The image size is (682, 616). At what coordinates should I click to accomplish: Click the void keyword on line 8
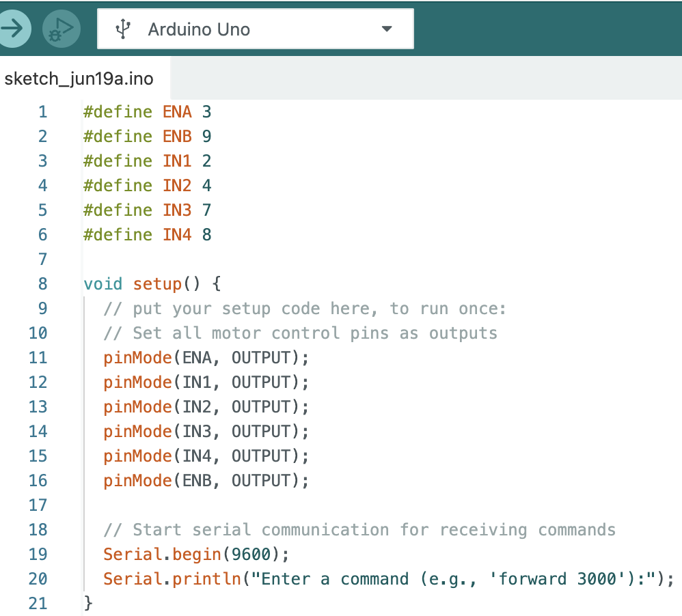(103, 284)
